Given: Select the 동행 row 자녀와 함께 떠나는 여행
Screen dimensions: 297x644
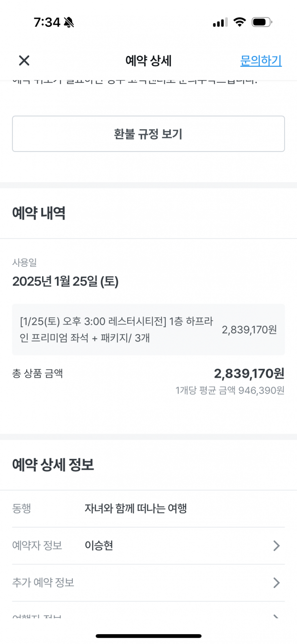Looking at the screenshot, I should tap(136, 508).
